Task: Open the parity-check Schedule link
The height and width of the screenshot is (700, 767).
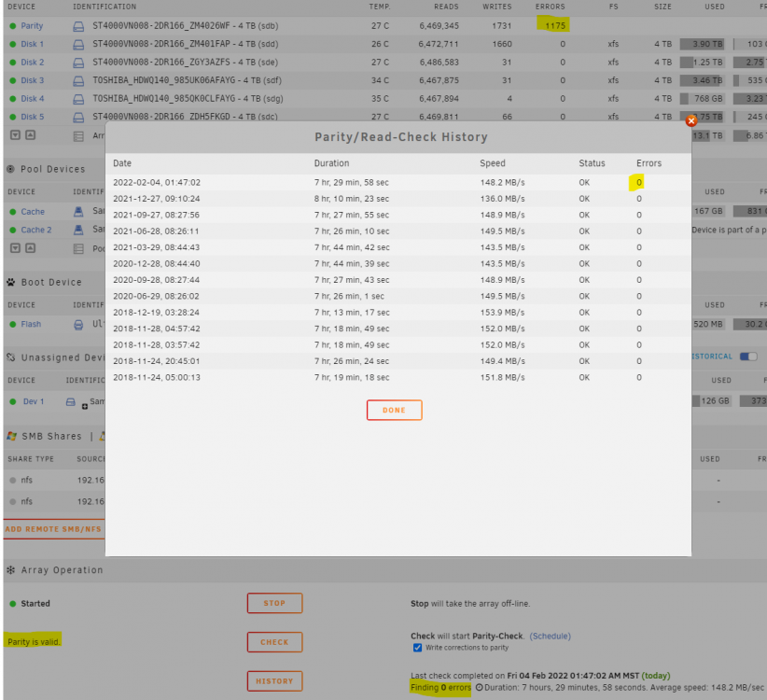Action: coord(551,636)
